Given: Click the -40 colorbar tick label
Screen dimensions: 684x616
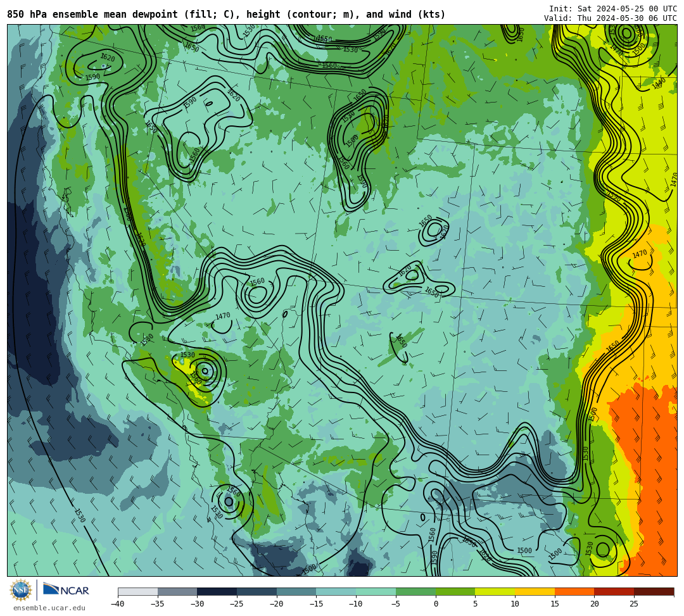Looking at the screenshot, I should tap(117, 604).
